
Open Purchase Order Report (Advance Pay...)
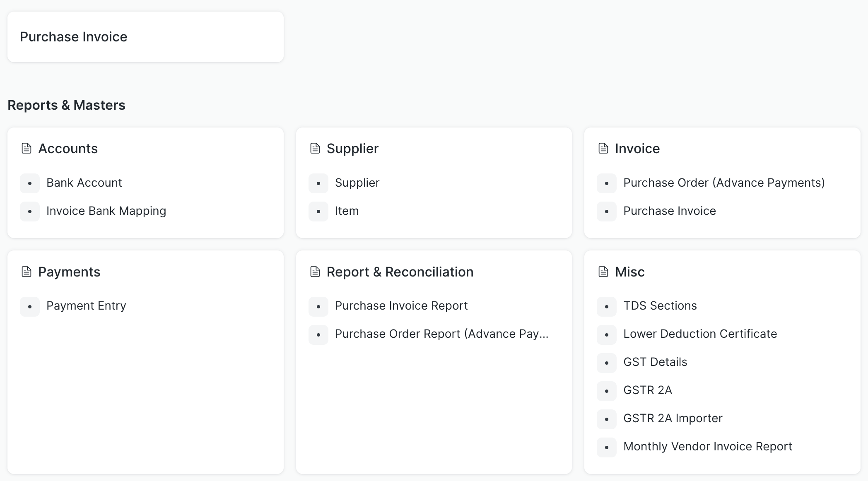(x=441, y=334)
